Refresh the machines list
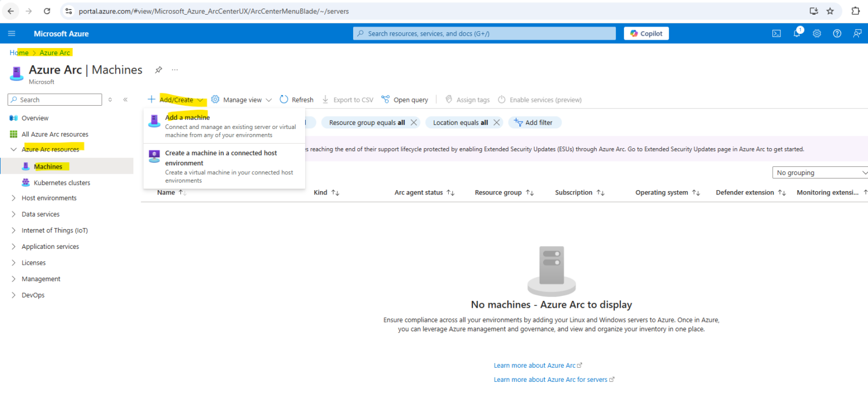The height and width of the screenshot is (396, 868). (x=296, y=99)
